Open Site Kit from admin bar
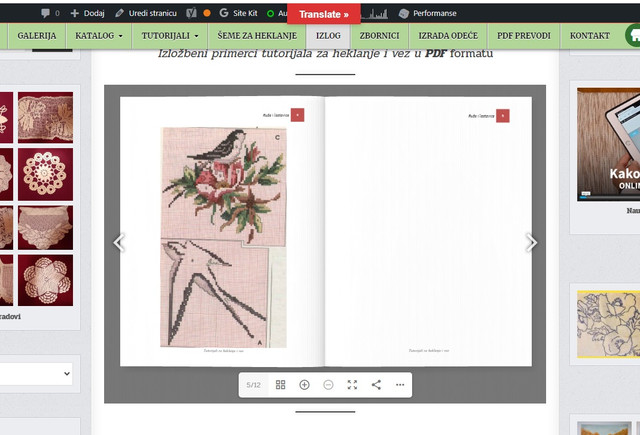Viewport: 640px width, 435px height. tap(238, 13)
